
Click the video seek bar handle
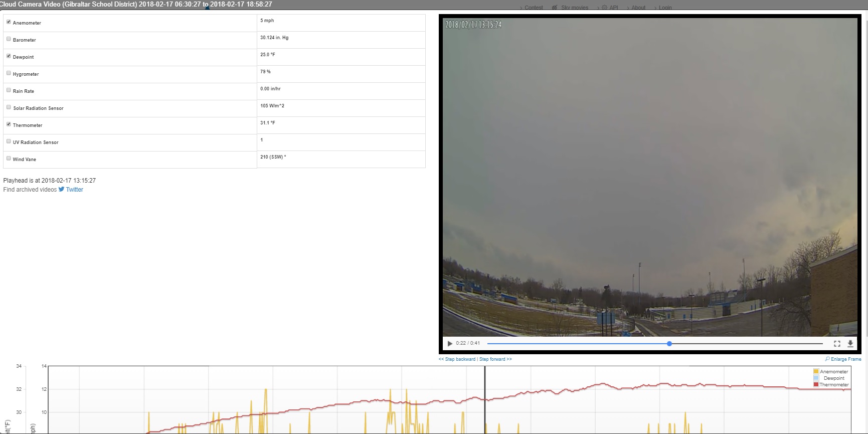669,344
